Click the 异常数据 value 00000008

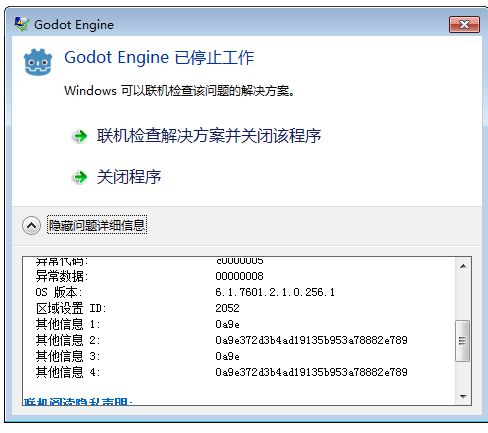click(x=239, y=276)
